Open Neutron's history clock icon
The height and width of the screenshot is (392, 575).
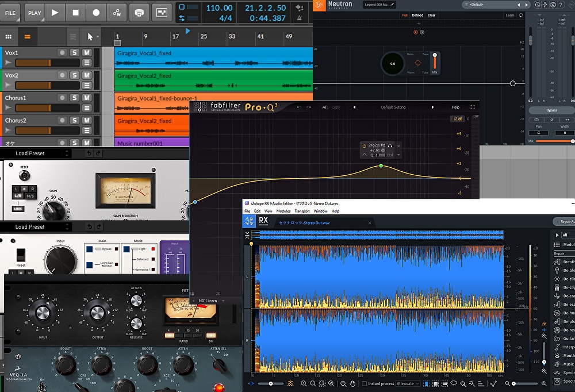(537, 5)
